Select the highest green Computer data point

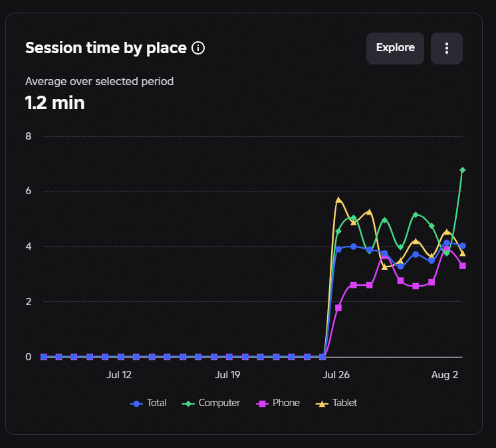coord(463,170)
